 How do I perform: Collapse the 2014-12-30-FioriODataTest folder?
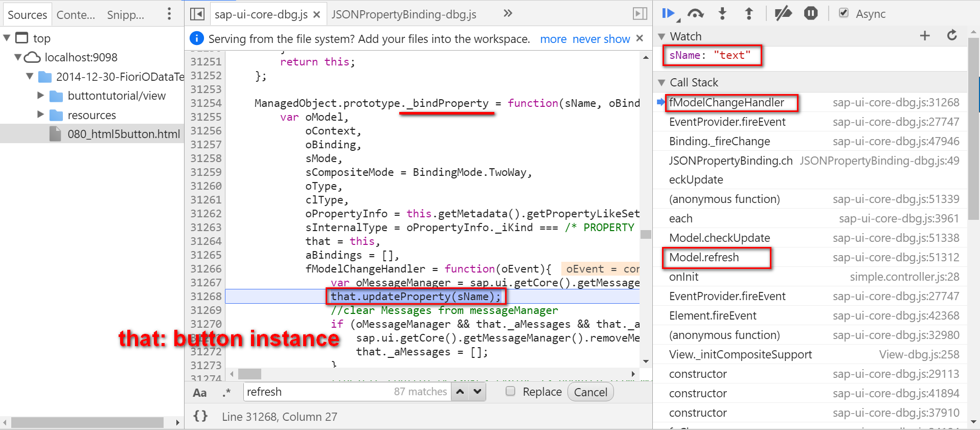[x=30, y=76]
